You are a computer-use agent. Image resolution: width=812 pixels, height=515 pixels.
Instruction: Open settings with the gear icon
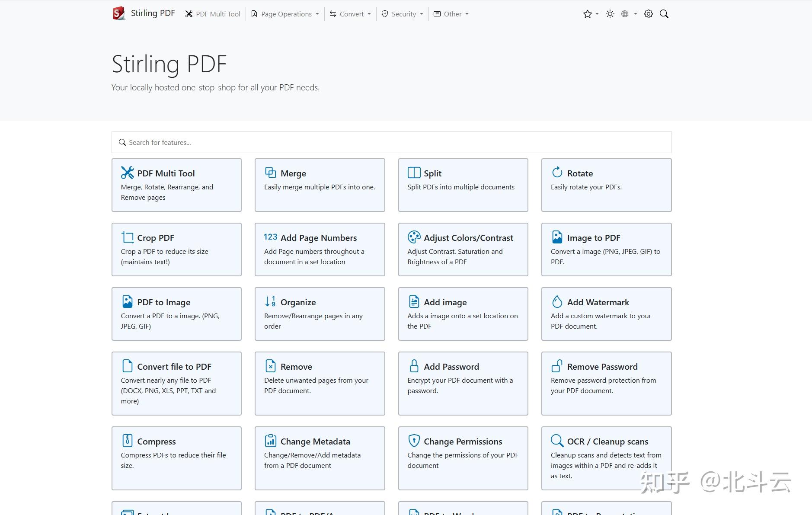tap(648, 14)
